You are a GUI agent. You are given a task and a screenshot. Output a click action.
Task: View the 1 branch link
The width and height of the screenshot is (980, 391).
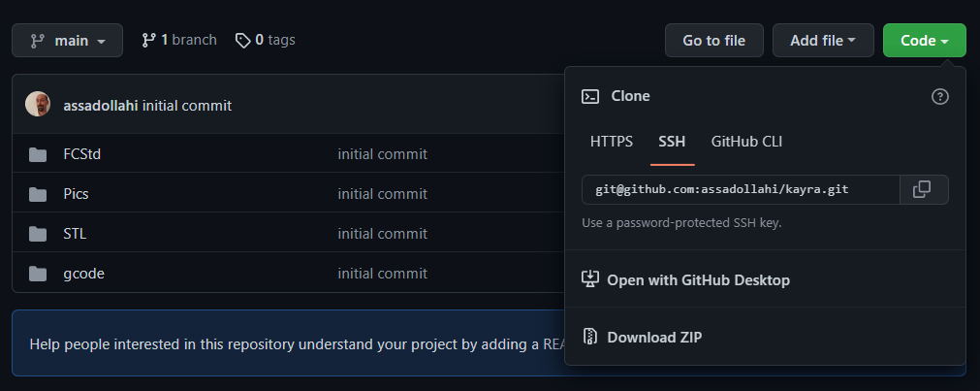pyautogui.click(x=178, y=40)
